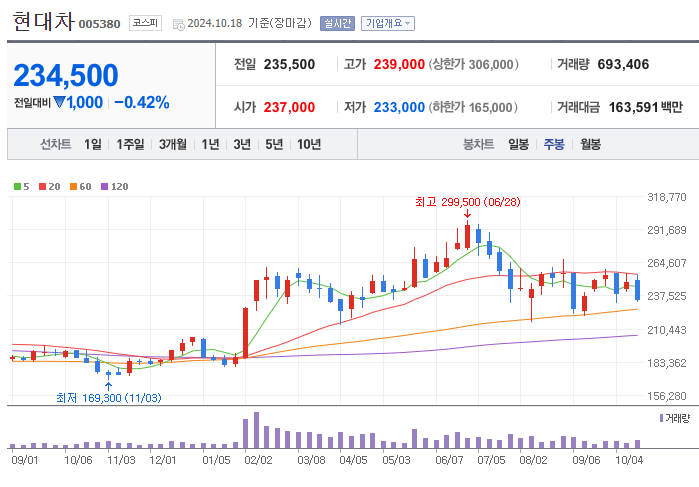Click the 거래량 value 693,406
Image resolution: width=699 pixels, height=487 pixels.
tap(623, 64)
